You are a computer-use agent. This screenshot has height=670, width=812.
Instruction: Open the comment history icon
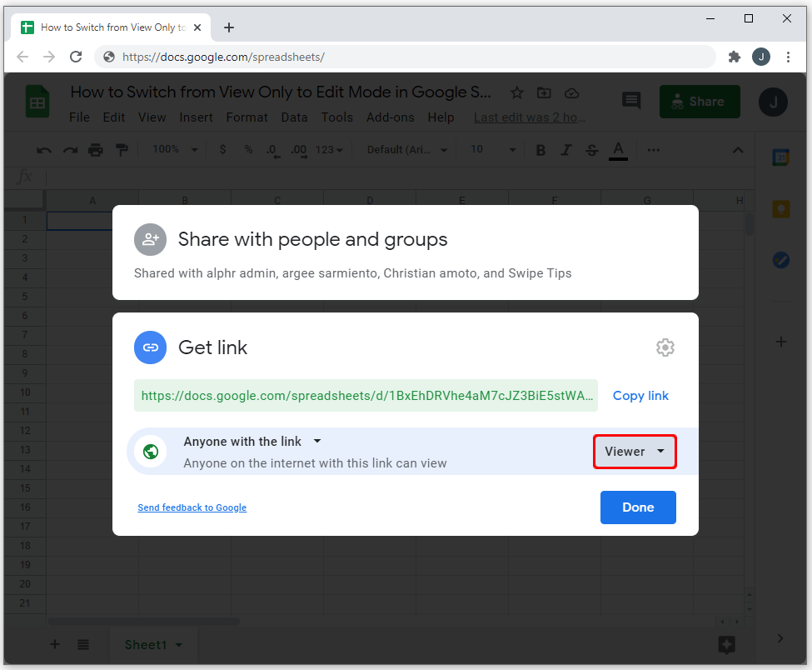(x=631, y=102)
